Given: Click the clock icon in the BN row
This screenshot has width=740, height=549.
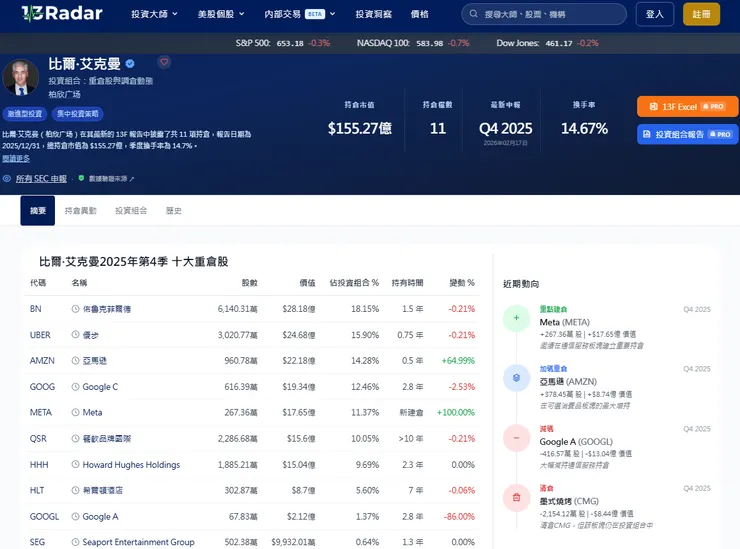Looking at the screenshot, I should coord(75,309).
